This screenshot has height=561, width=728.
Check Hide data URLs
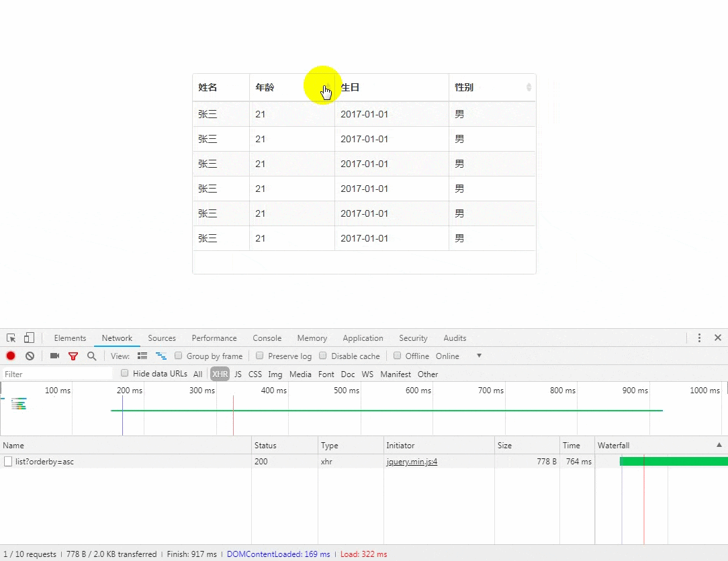[124, 373]
